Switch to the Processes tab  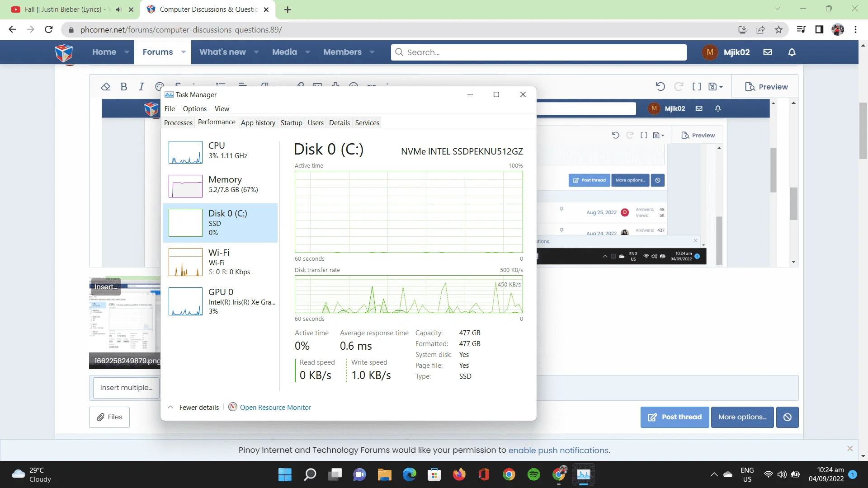pyautogui.click(x=178, y=123)
